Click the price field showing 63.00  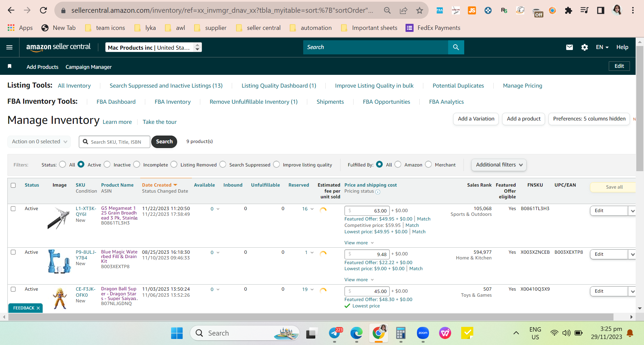pyautogui.click(x=367, y=211)
